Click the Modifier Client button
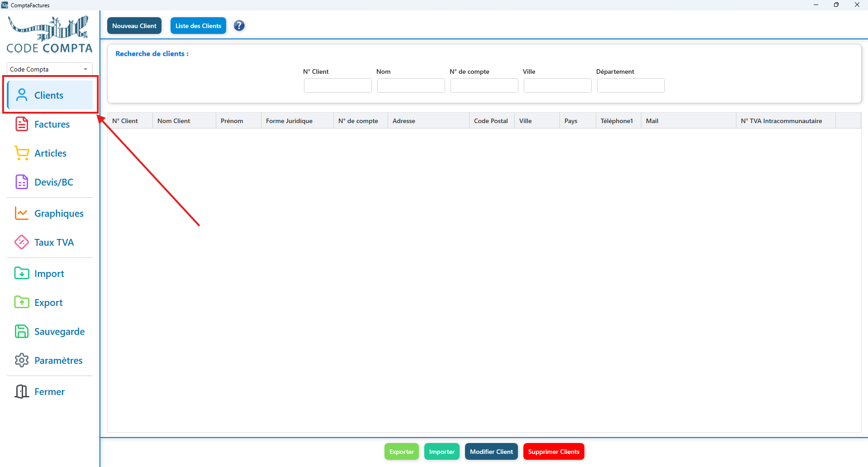Screen dimensions: 868x467 [491, 452]
